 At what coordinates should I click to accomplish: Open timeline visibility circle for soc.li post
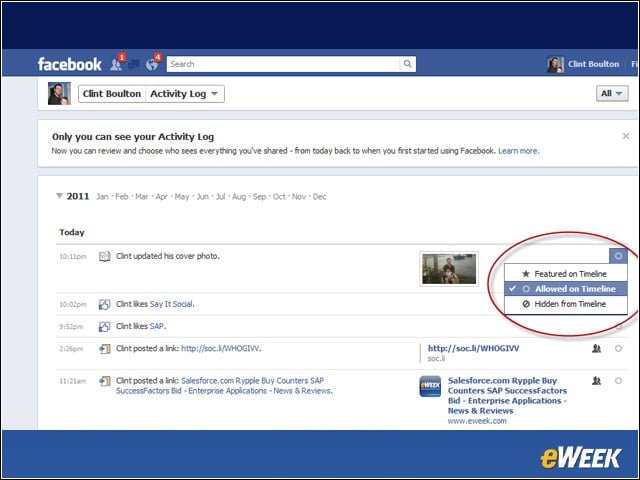point(618,349)
